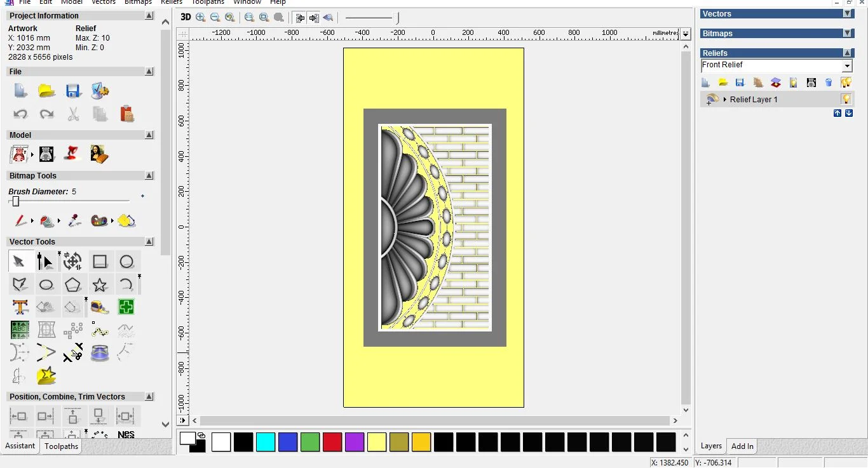Move relief layer up with arrow button

pyautogui.click(x=837, y=113)
